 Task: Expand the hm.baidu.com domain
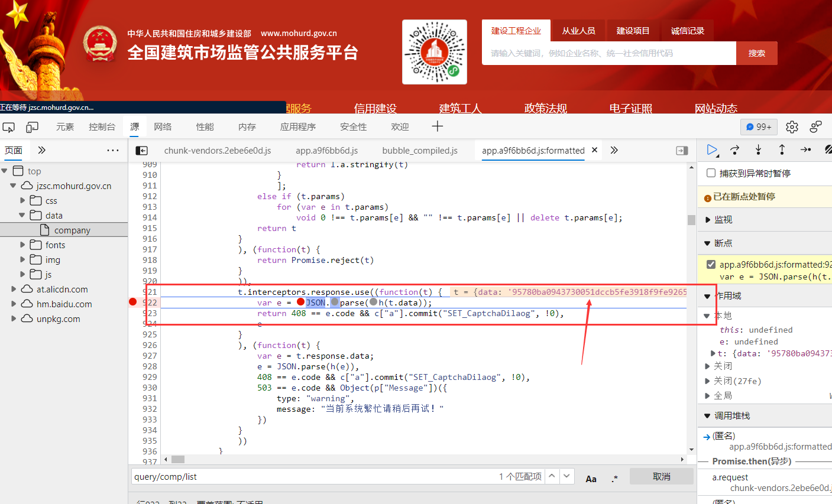(x=13, y=304)
